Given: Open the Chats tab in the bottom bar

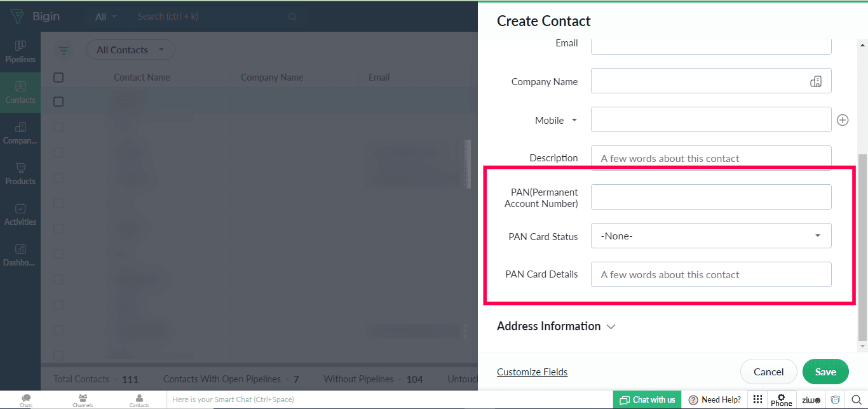Looking at the screenshot, I should point(26,400).
